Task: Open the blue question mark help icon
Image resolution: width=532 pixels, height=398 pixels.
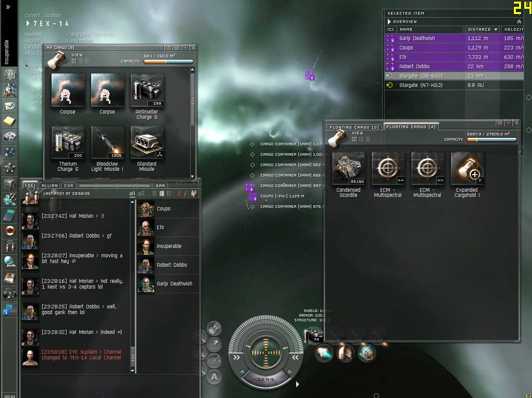Action: point(9,309)
